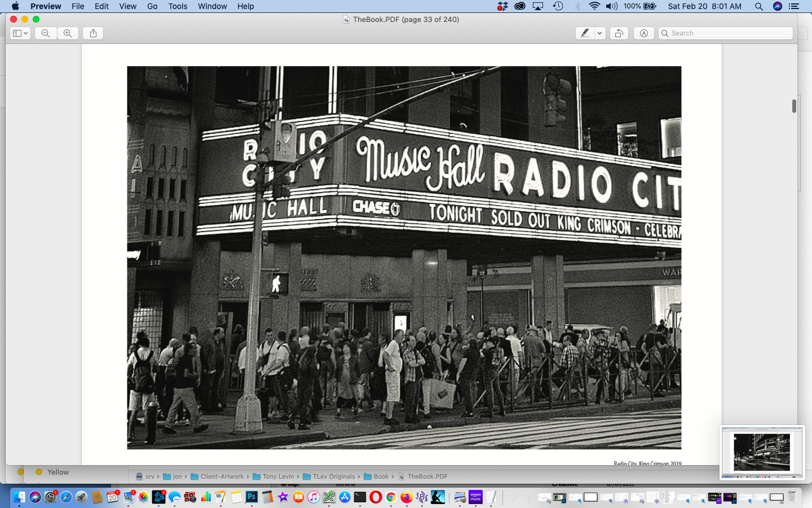Focus the Search field in Preview
This screenshot has height=508, width=812.
[x=726, y=33]
